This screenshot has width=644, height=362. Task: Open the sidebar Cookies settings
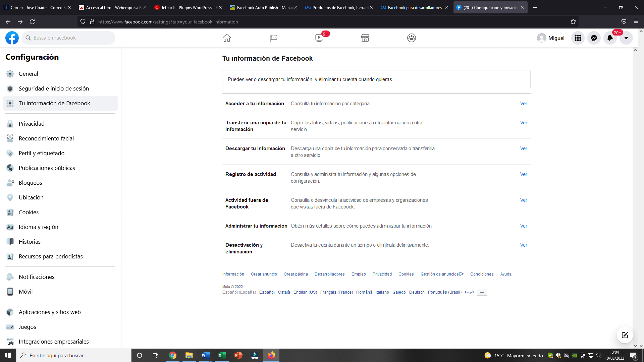point(60,212)
